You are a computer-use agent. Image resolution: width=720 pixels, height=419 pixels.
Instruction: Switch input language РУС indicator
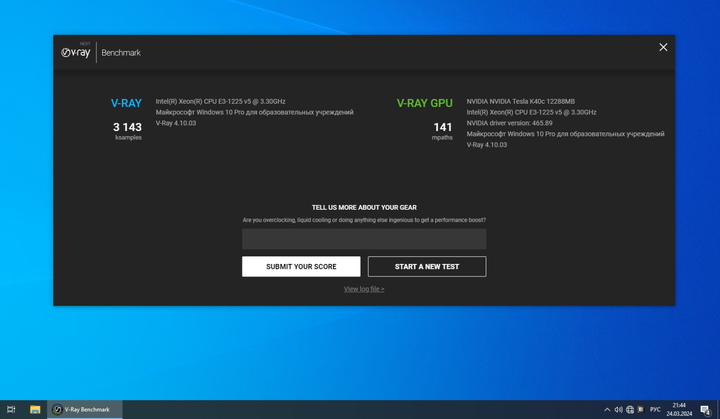[655, 409]
